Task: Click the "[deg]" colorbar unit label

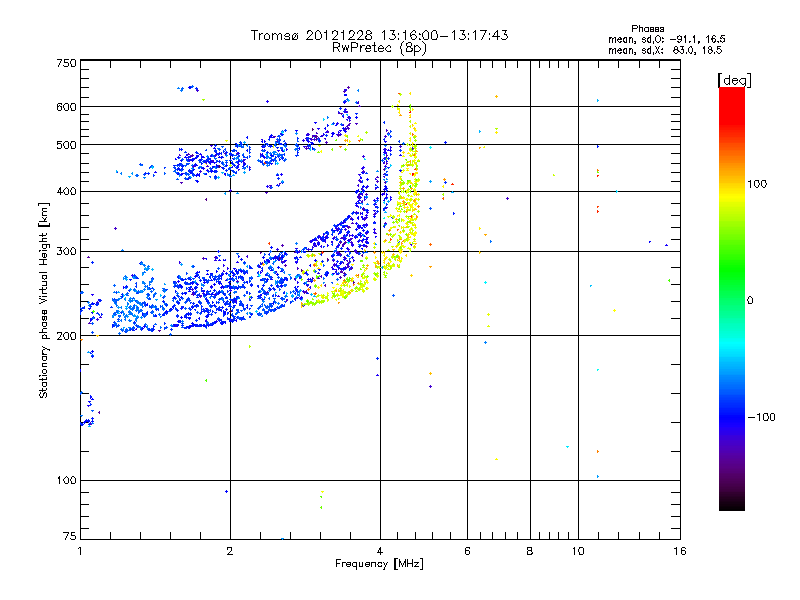Action: (734, 80)
